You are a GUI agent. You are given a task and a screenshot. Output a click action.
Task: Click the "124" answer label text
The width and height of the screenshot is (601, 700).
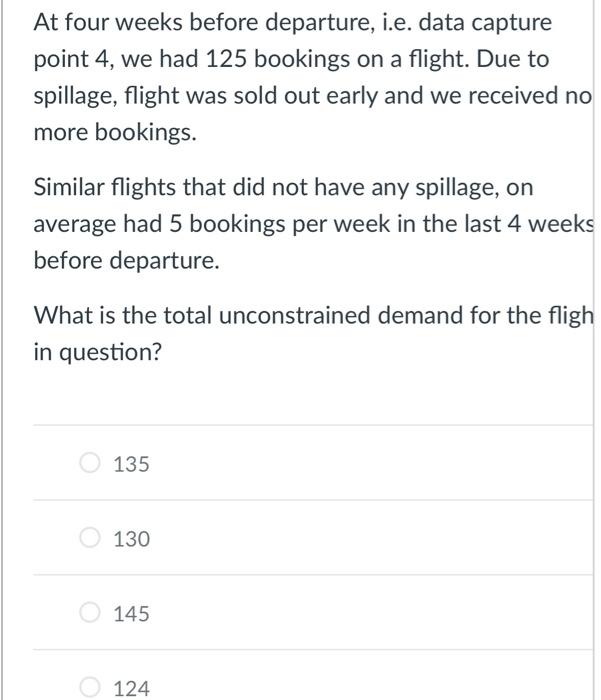click(x=132, y=688)
